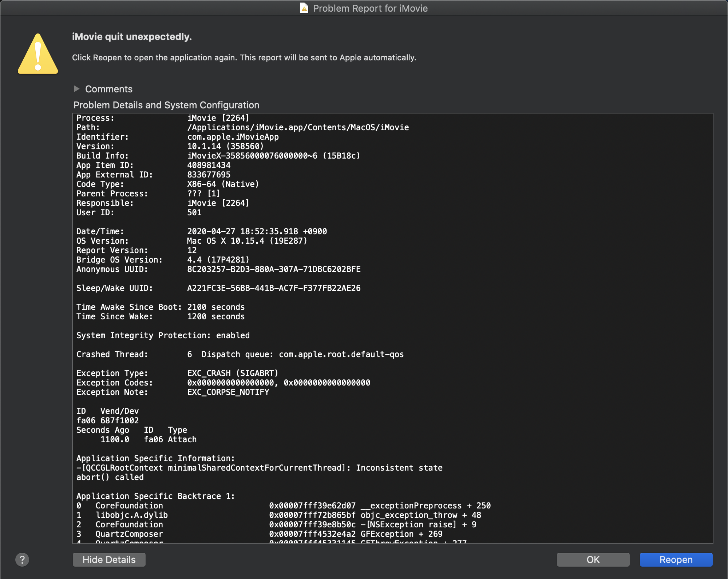Reopen iMovie with the Reopen button

[676, 559]
